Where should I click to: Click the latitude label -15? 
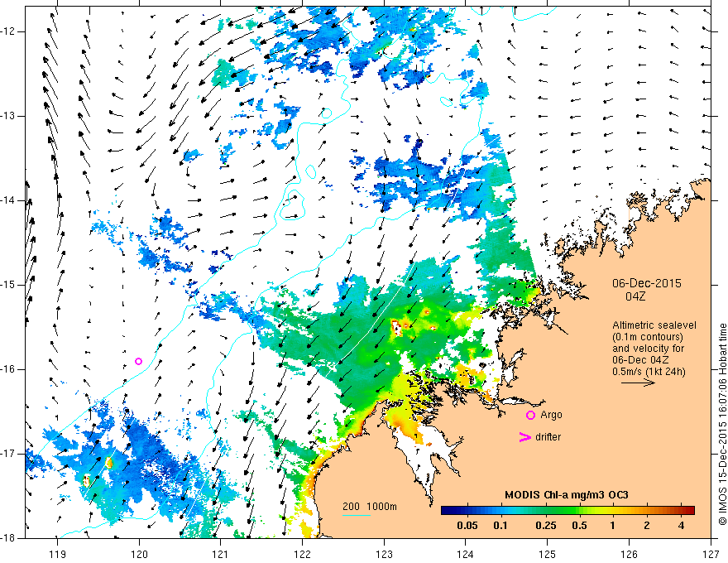click(8, 285)
